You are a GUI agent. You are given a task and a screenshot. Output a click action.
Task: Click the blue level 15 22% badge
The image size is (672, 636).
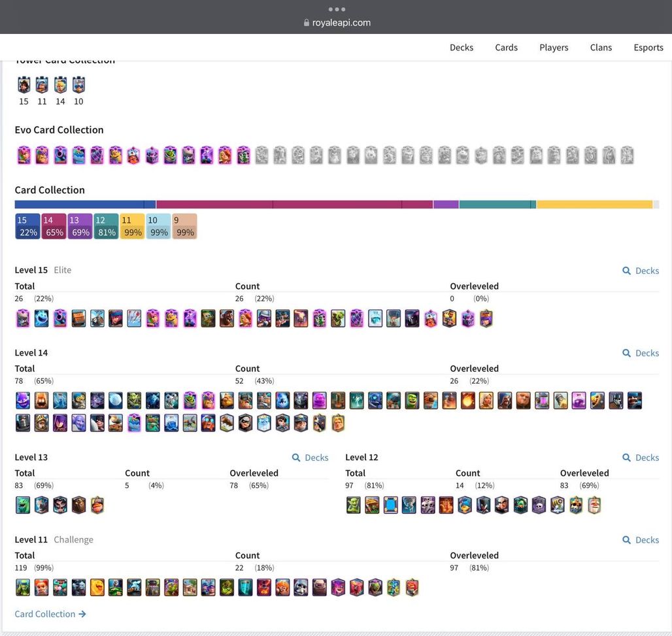(28, 226)
